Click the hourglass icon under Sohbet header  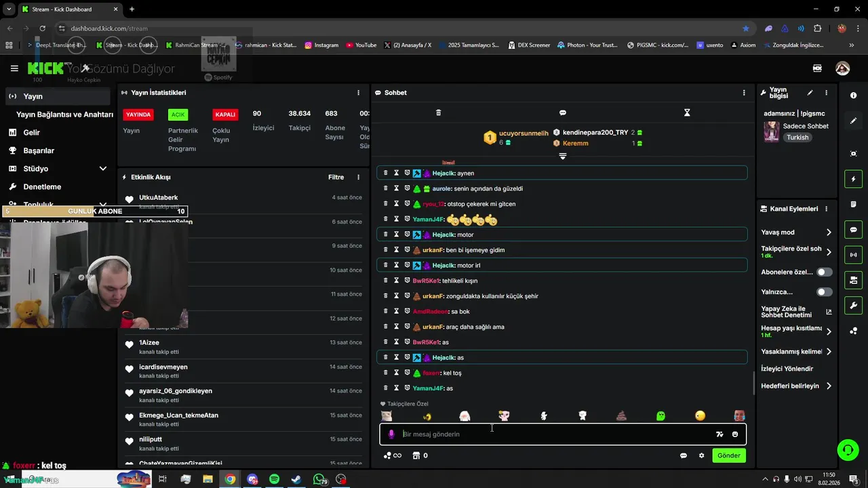click(x=687, y=113)
